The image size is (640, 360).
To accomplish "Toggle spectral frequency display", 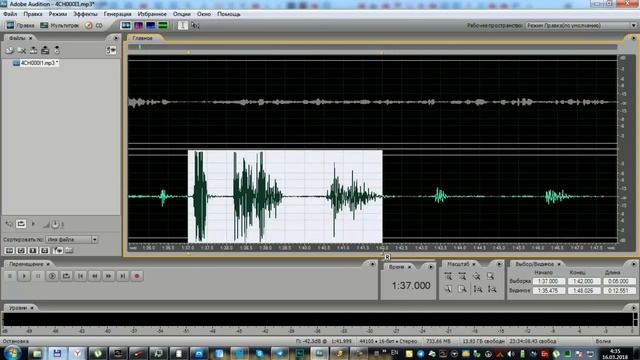I will 138,25.
